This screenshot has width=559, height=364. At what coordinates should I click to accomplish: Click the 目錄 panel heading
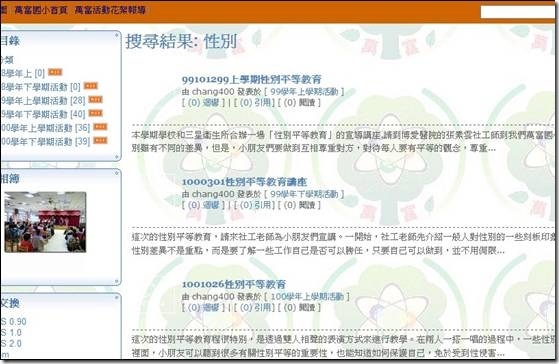coord(10,40)
